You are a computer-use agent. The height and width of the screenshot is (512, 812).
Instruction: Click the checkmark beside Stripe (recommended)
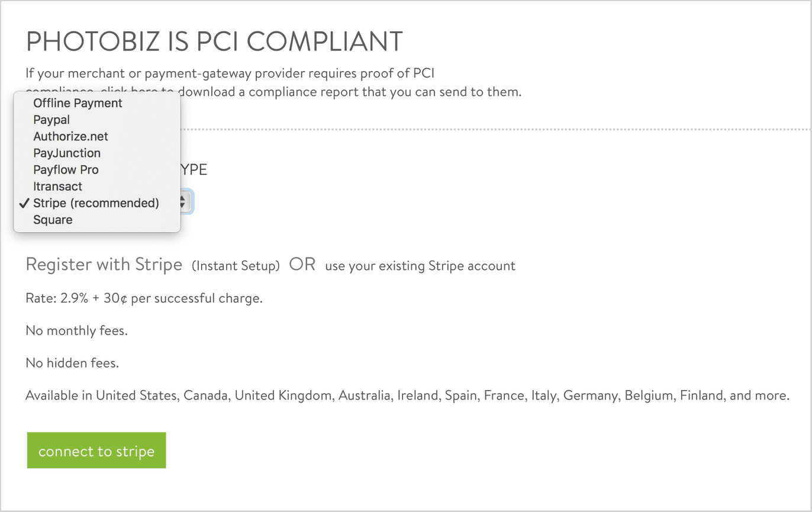click(x=24, y=203)
